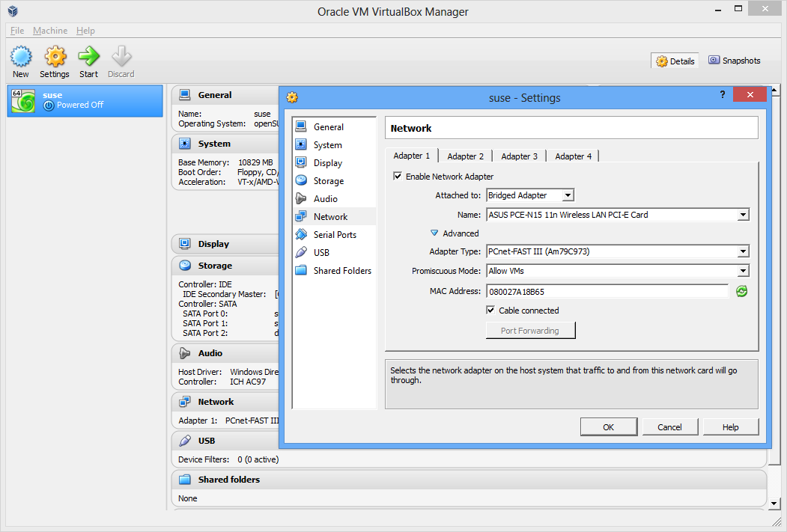This screenshot has height=532, width=787.
Task: Click the Serial Ports icon in settings sidebar
Action: 301,234
